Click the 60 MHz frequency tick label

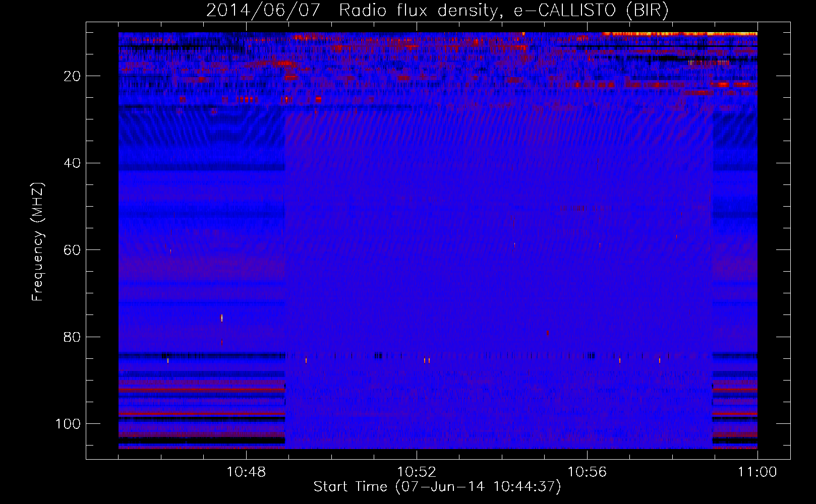(x=73, y=250)
